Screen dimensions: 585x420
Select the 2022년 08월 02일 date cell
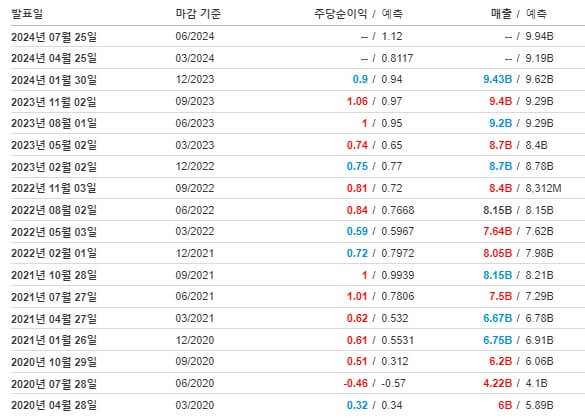coord(54,210)
